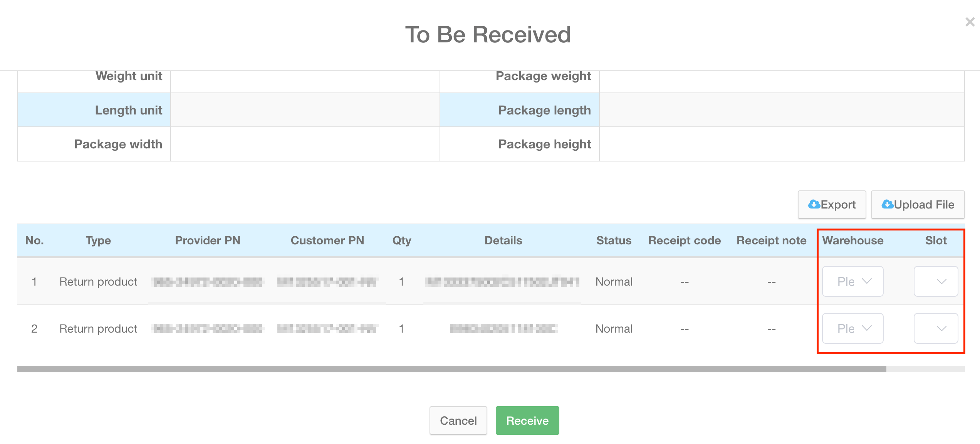Select row 1 Return product type cell
The height and width of the screenshot is (444, 980).
click(x=98, y=282)
